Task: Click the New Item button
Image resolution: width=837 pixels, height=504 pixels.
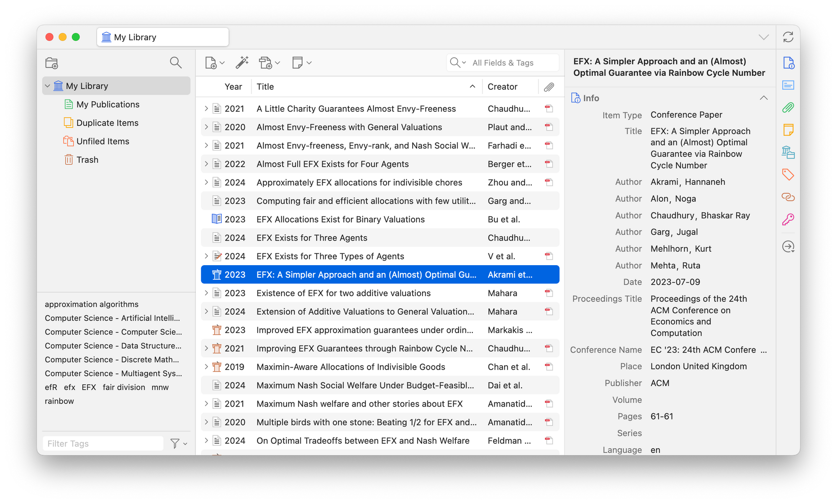Action: (x=211, y=63)
